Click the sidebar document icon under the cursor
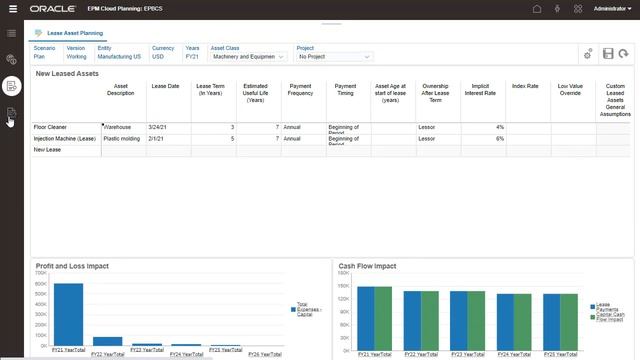Viewport: 640px width, 360px height. click(x=11, y=113)
